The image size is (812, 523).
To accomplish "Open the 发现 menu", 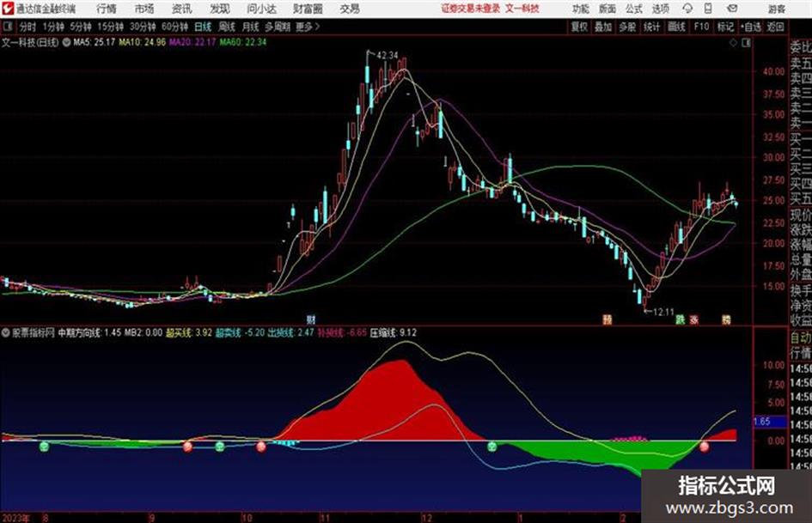I will click(220, 9).
